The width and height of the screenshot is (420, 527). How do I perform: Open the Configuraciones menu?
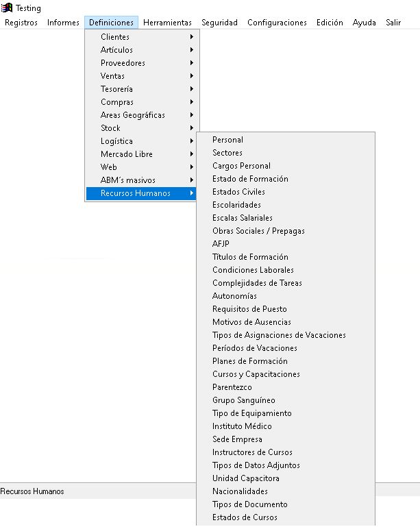click(277, 23)
